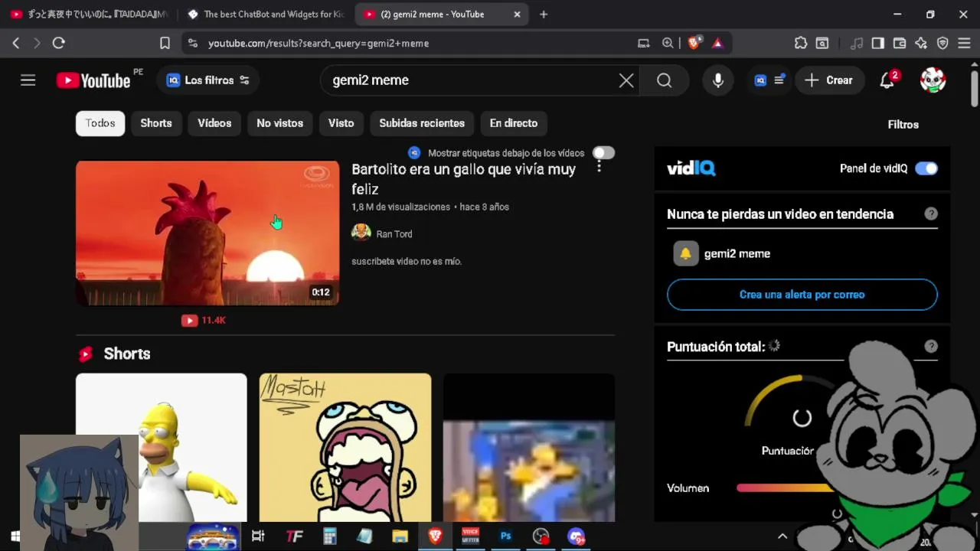Open the Brave Wallet icon
The width and height of the screenshot is (980, 551).
tap(900, 44)
